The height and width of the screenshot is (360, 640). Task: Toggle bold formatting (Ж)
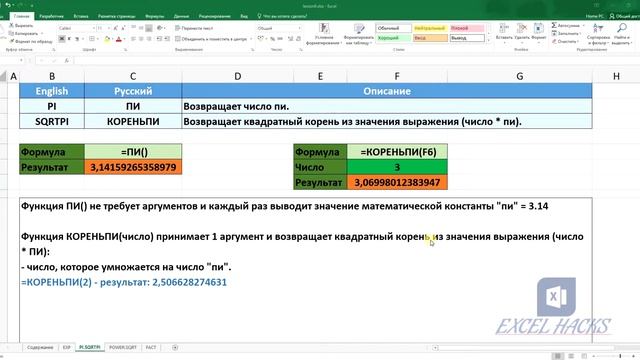pyautogui.click(x=62, y=39)
